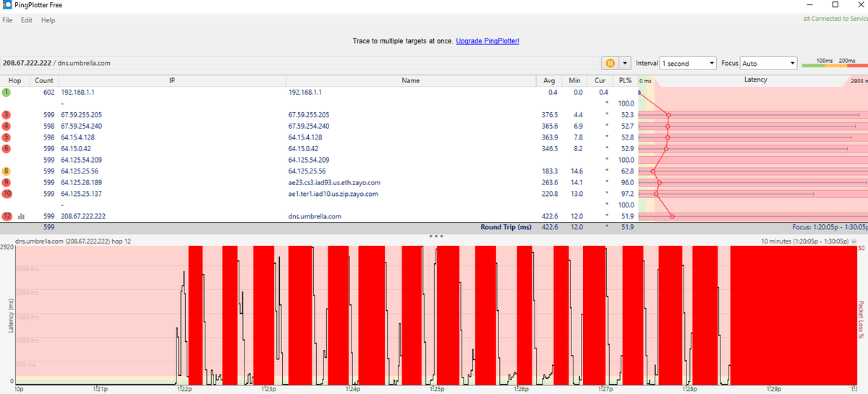
Task: Expand the '10 minutes' timeline range selector
Action: coord(854,241)
